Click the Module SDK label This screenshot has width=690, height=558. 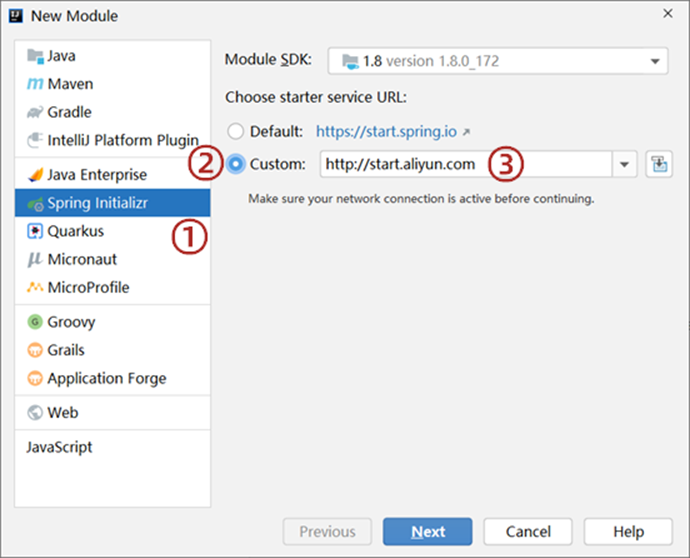tap(268, 59)
